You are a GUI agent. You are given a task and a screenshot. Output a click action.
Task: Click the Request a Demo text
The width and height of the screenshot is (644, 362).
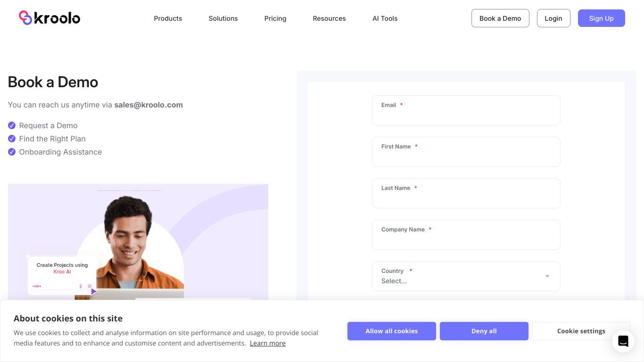[x=48, y=125]
